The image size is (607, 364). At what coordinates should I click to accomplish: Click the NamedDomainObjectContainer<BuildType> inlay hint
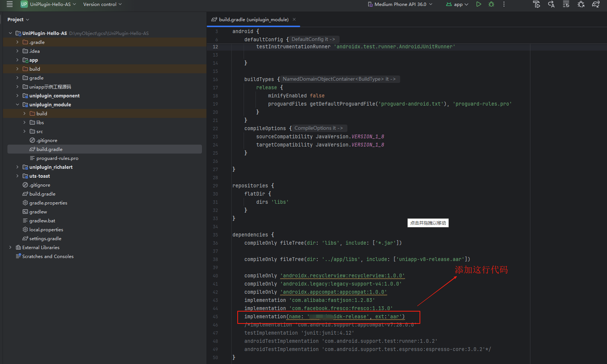pos(339,79)
